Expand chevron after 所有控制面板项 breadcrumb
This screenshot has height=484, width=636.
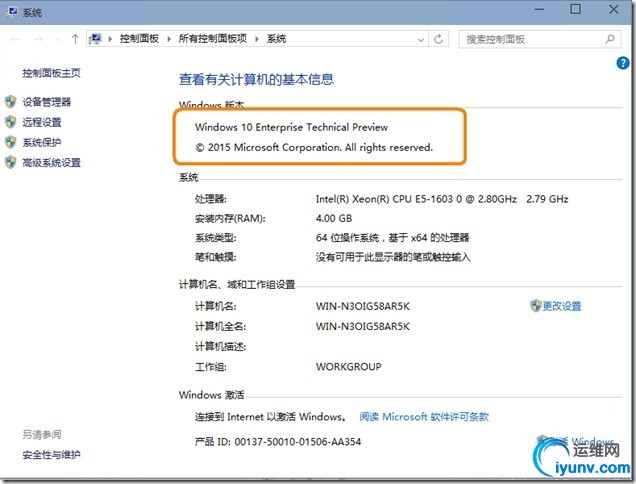click(x=257, y=39)
